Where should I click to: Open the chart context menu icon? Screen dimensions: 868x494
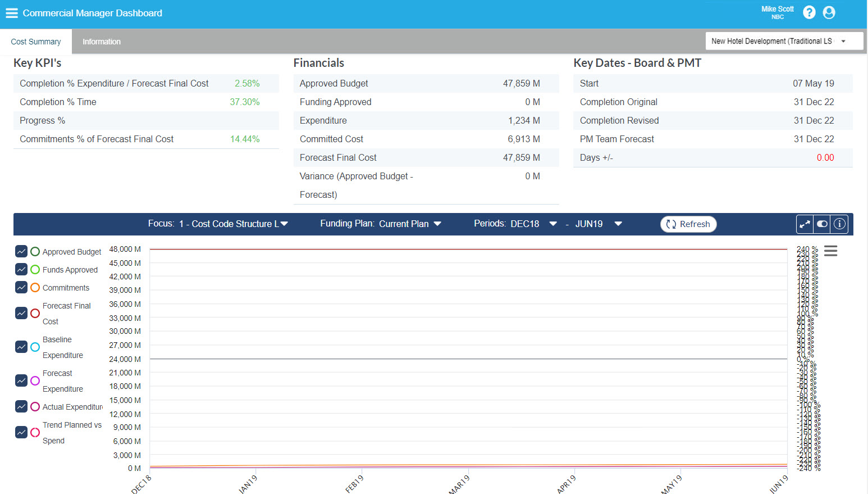830,251
